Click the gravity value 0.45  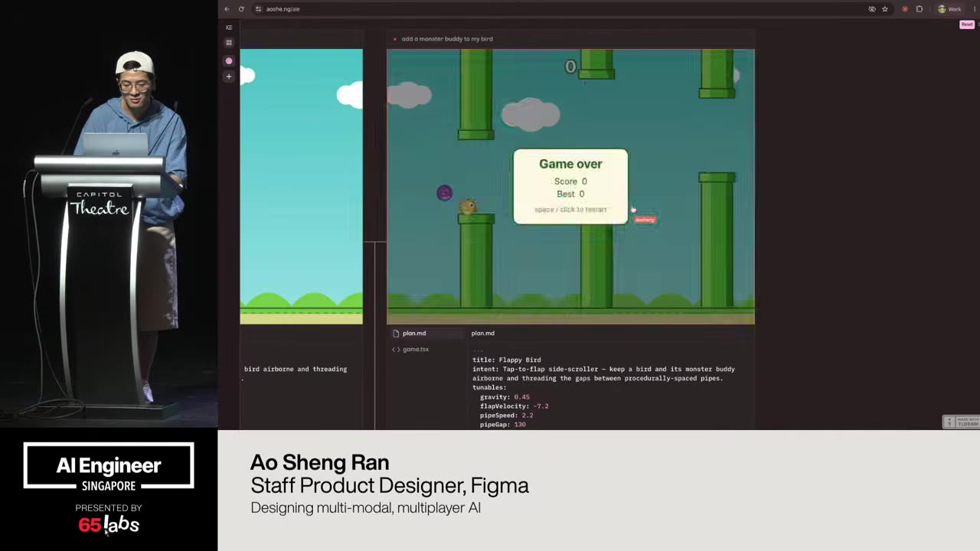pyautogui.click(x=521, y=397)
